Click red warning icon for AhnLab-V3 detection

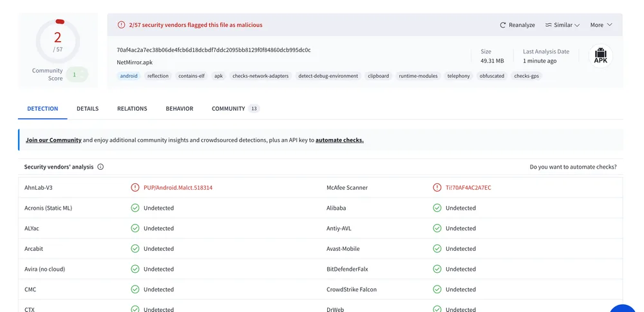(135, 188)
